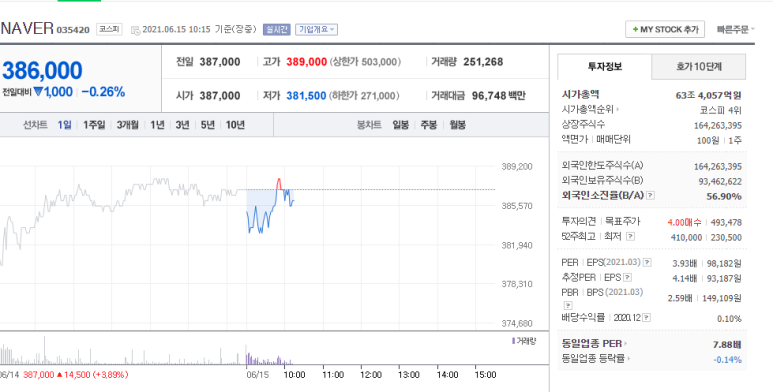Viewport: 773px width, 392px height.
Task: Click the 15:00 time axis label
Action: pyautogui.click(x=485, y=375)
